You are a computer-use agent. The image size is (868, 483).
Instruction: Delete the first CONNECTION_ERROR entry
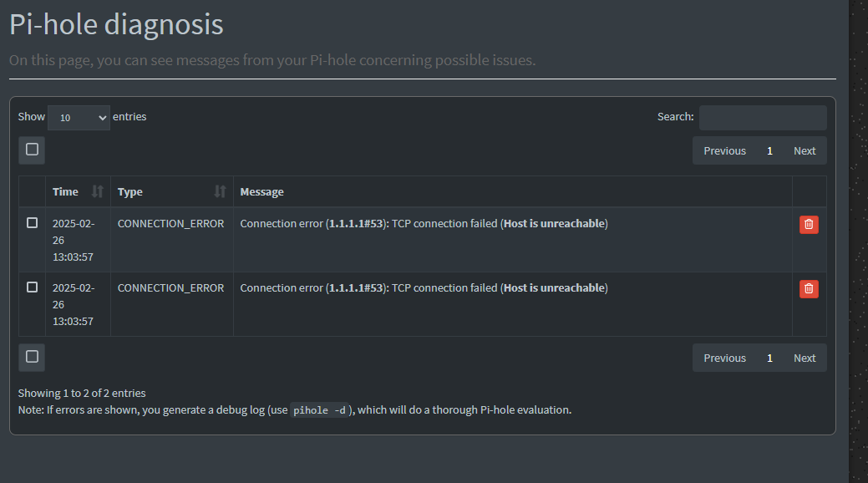(x=808, y=223)
